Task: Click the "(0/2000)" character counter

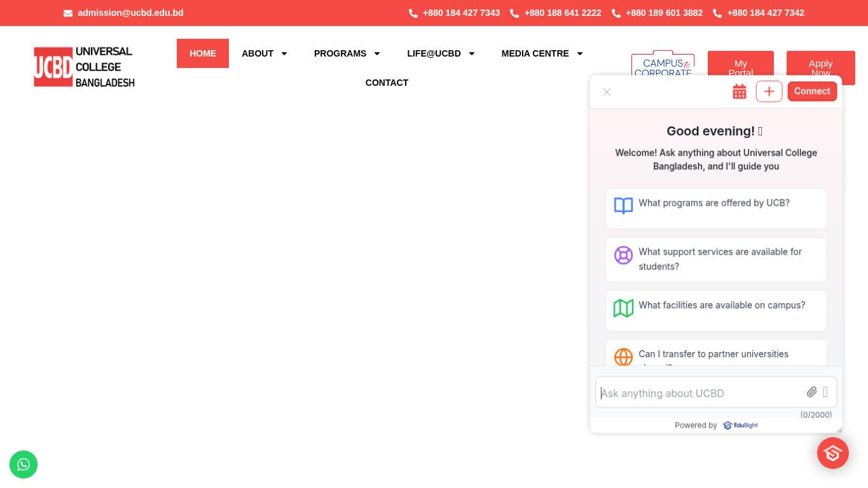Action: pyautogui.click(x=816, y=415)
